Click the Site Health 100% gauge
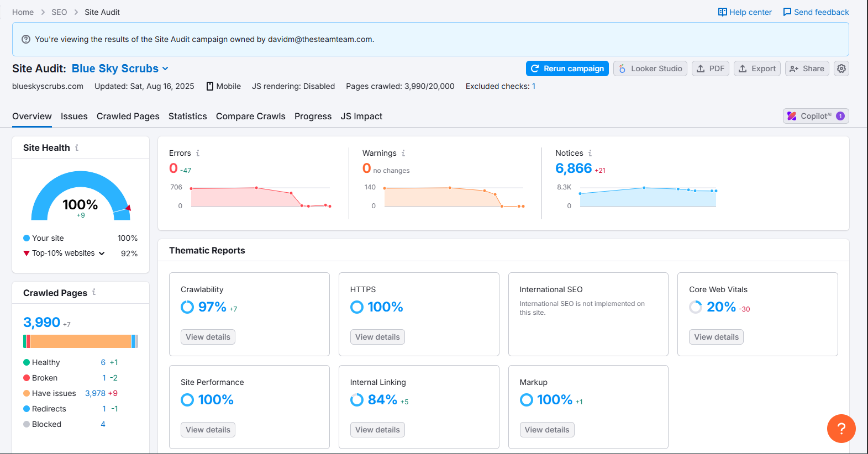The width and height of the screenshot is (868, 454). point(81,196)
